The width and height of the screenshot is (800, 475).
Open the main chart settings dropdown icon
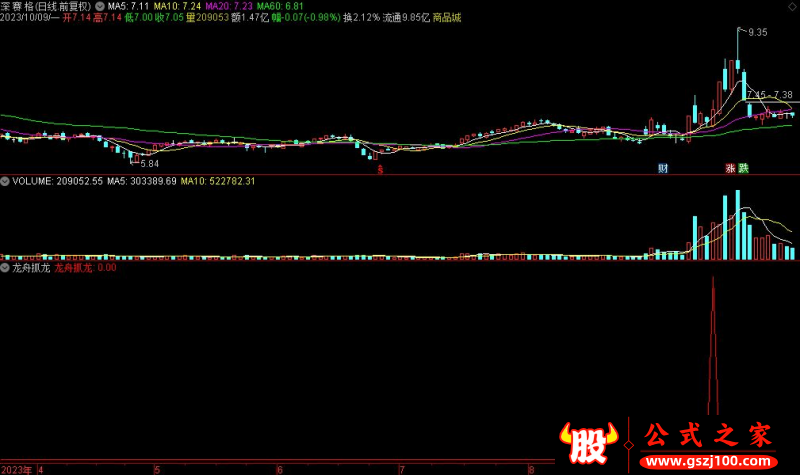pyautogui.click(x=100, y=7)
